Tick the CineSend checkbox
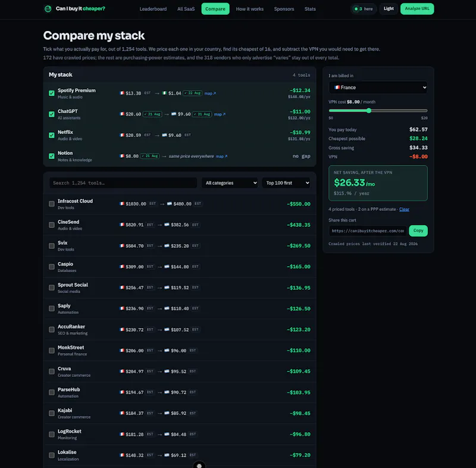Screen dimensions: 476x468 [x=52, y=224]
